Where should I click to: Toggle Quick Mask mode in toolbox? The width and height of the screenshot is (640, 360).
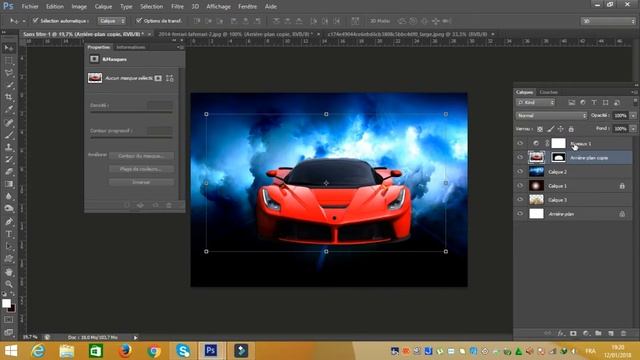coord(9,320)
